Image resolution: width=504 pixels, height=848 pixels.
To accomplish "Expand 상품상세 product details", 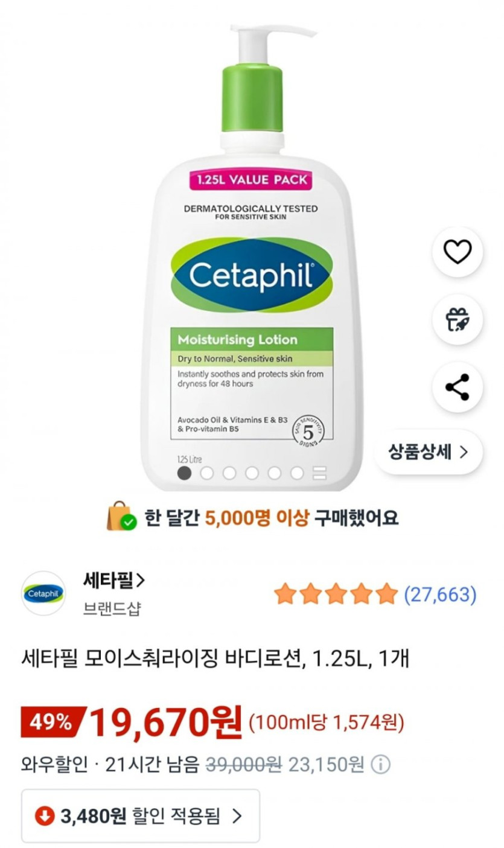I will [428, 451].
